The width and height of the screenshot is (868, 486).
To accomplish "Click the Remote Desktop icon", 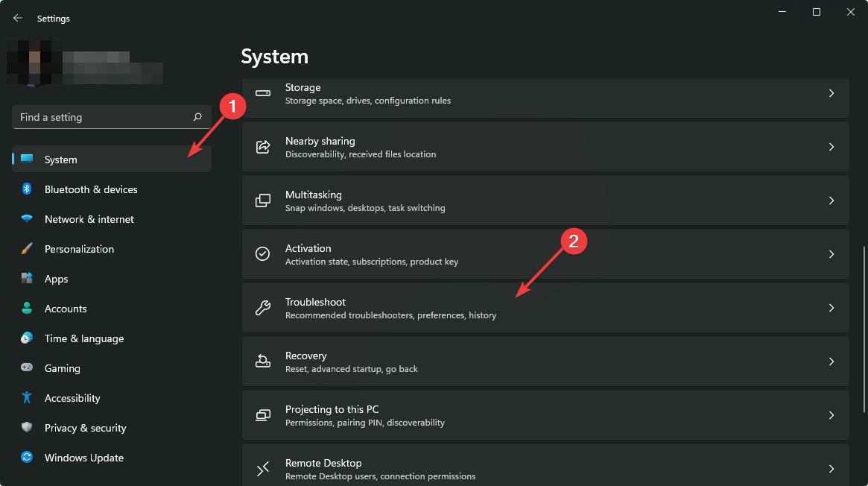I will coord(262,469).
